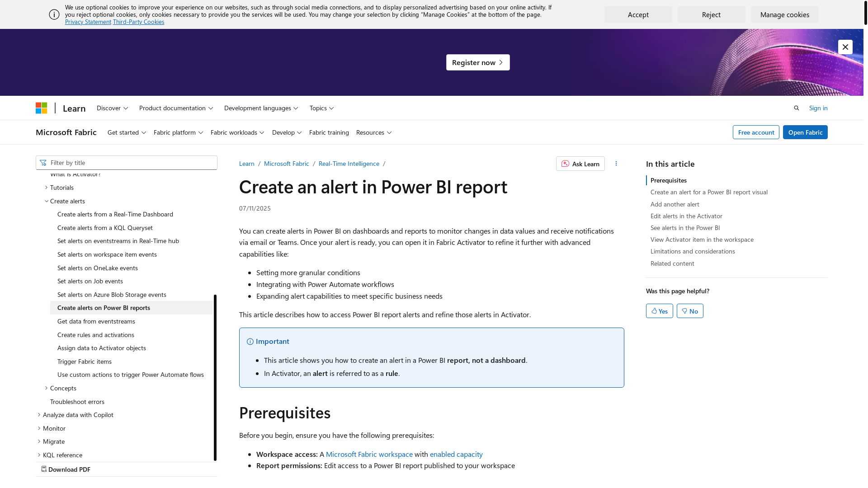Expand the KQL reference tree node
The width and height of the screenshot is (868, 488).
[39, 455]
